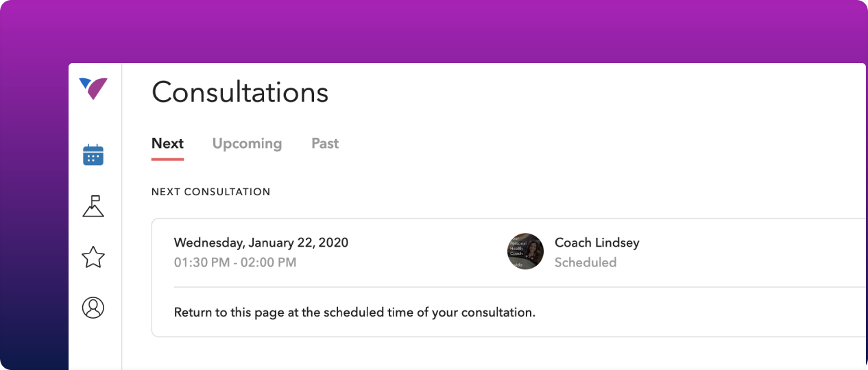Open the user profile icon in sidebar
The height and width of the screenshot is (370, 868).
point(93,308)
